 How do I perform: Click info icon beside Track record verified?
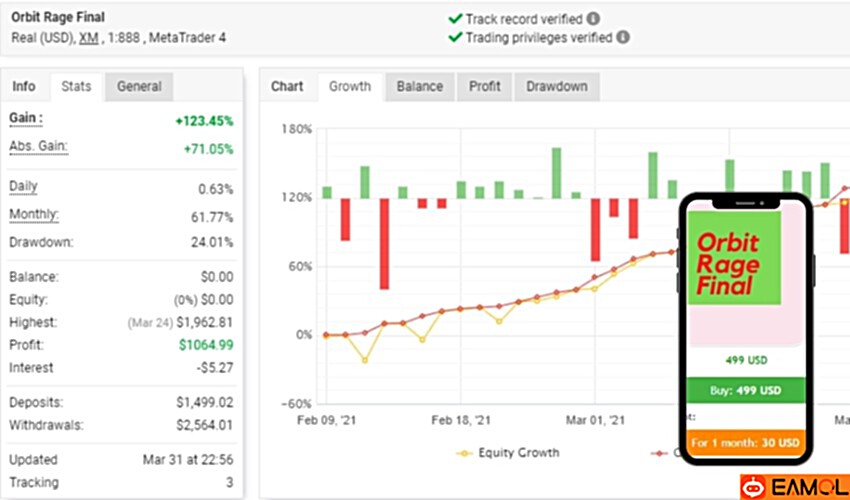(x=594, y=19)
